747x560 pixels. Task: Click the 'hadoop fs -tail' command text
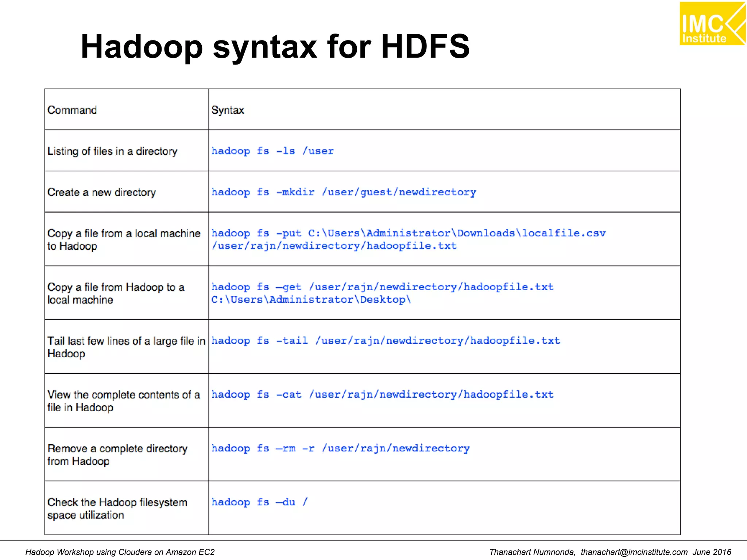tap(386, 341)
